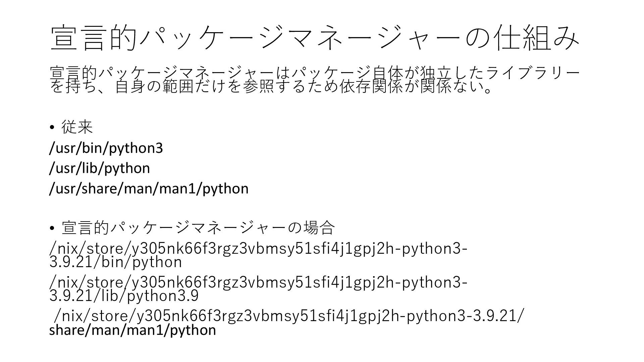Select the /usr/bin/python3 path line
Screen dimensions: 644x362
click(106, 148)
